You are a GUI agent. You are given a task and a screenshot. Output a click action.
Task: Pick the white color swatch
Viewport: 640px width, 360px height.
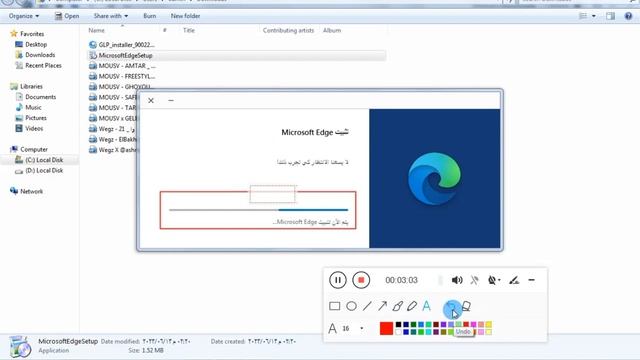coord(398,332)
